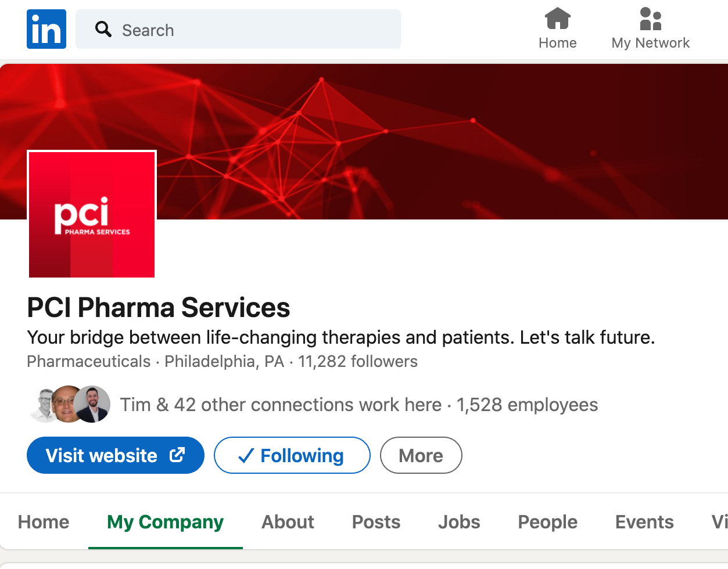
Task: Click the connection profile photos
Action: 70,404
